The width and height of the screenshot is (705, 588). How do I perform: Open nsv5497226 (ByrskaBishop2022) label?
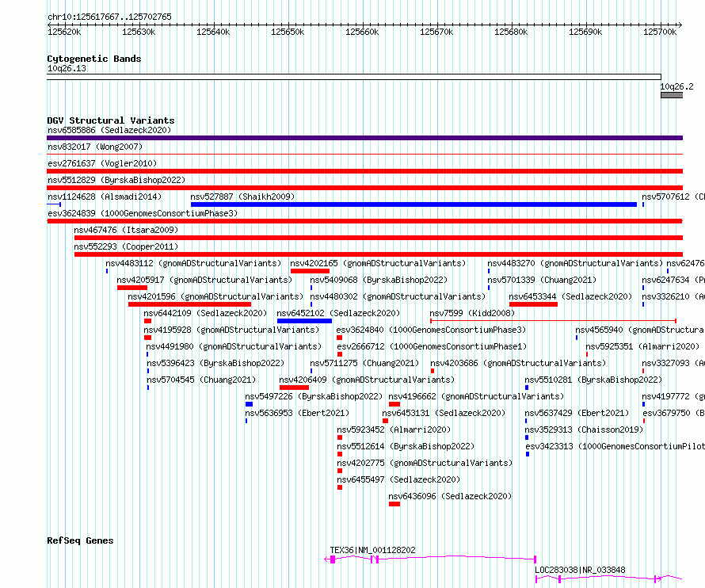point(314,396)
